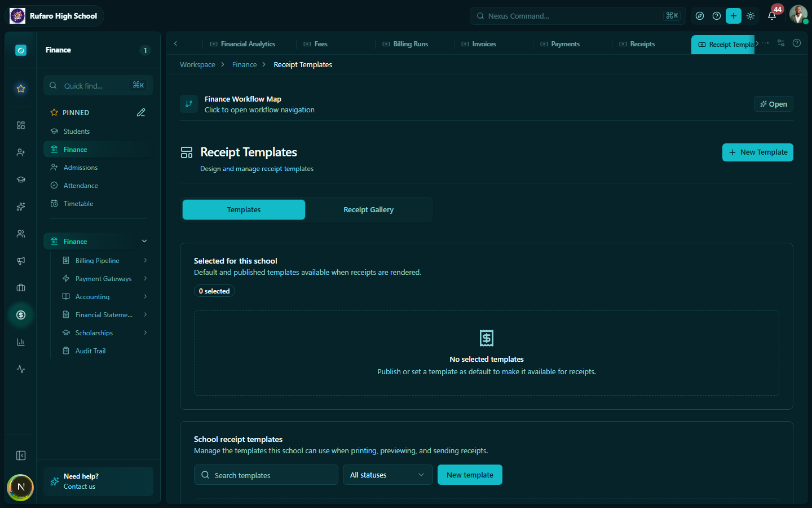812x508 pixels.
Task: Expand Payment Gateways submenu chevron
Action: pyautogui.click(x=145, y=278)
